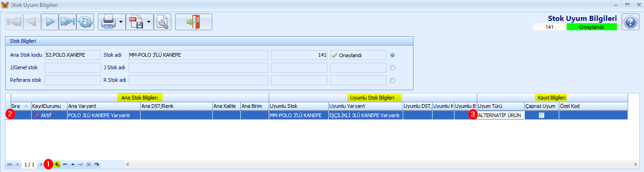Click the Çapraz Uyum column header
Viewport: 644px width, 172px height.
(542, 106)
